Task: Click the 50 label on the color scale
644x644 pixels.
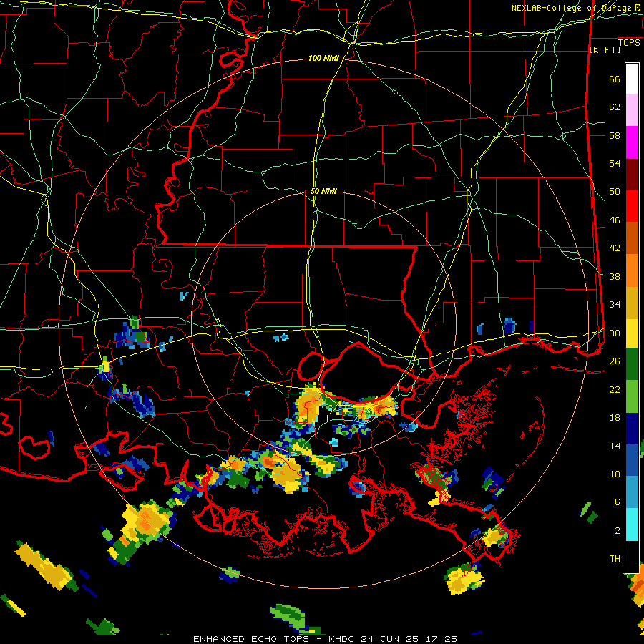Action: 615,192
